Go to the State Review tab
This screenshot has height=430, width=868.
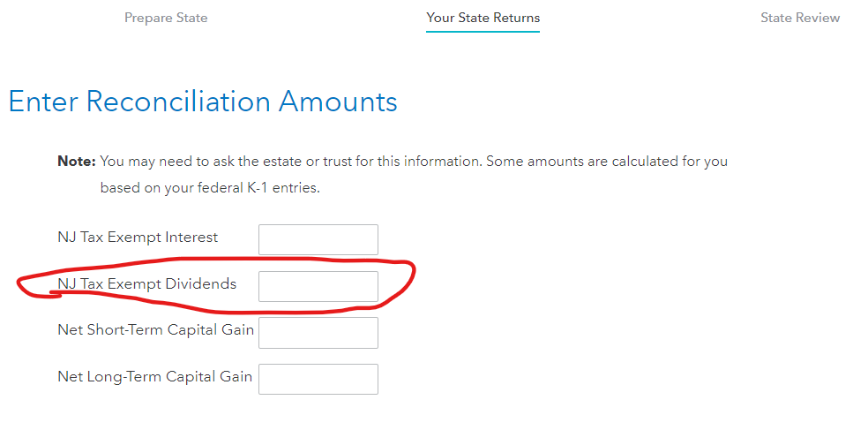coord(800,18)
